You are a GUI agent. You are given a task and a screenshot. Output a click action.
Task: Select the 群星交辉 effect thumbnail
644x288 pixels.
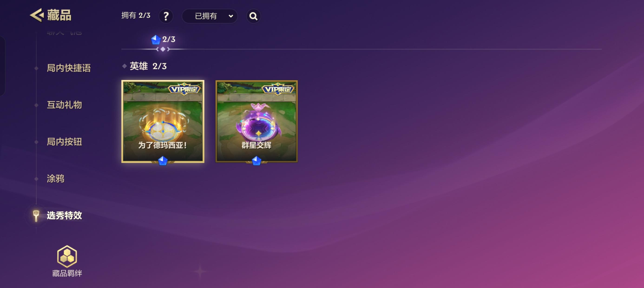coord(256,121)
